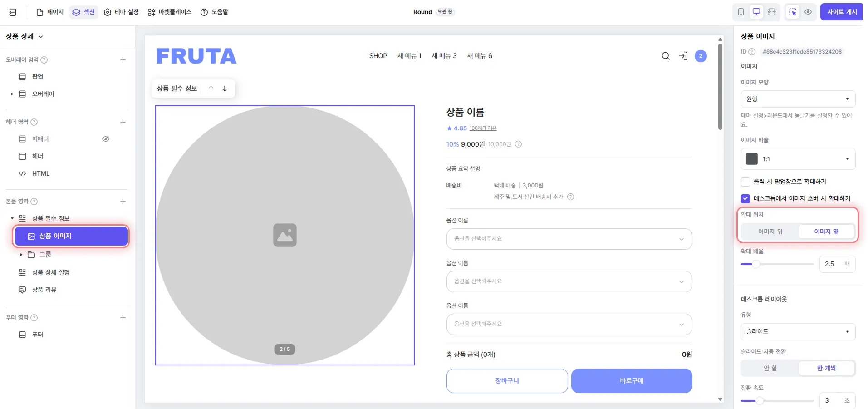
Task: Open the 100개의 리뷰 link
Action: coord(483,128)
